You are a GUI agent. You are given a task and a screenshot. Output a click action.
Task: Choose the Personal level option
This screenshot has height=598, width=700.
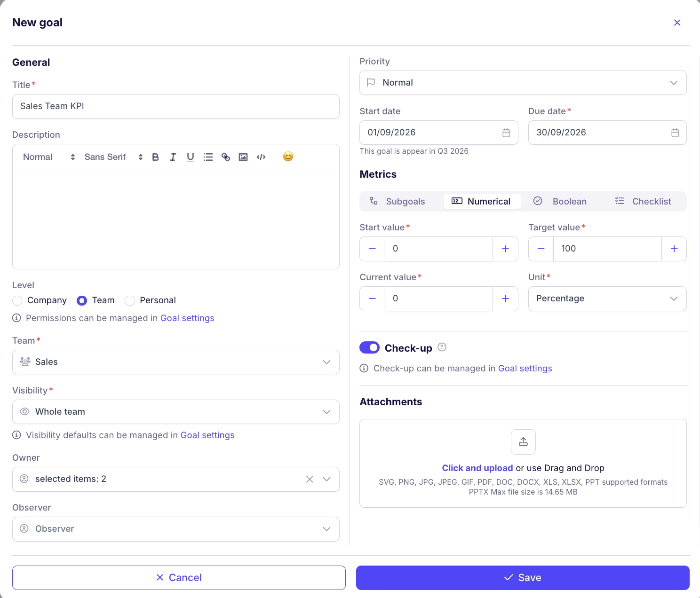point(130,300)
